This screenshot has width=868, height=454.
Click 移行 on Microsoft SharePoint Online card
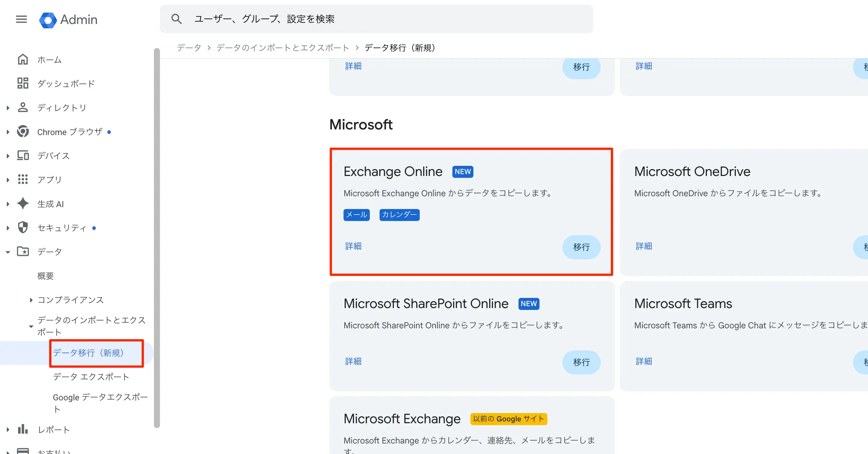point(581,362)
